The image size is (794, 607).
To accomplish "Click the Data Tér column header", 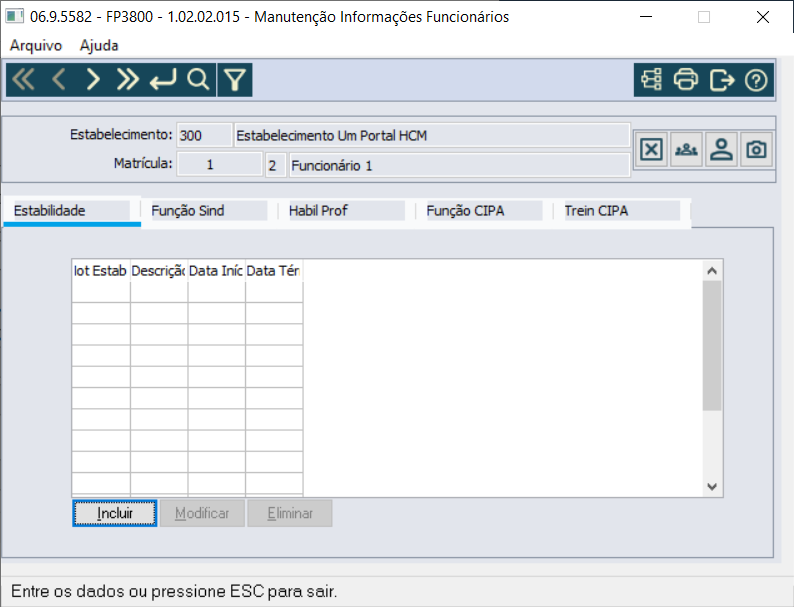I will pos(274,271).
